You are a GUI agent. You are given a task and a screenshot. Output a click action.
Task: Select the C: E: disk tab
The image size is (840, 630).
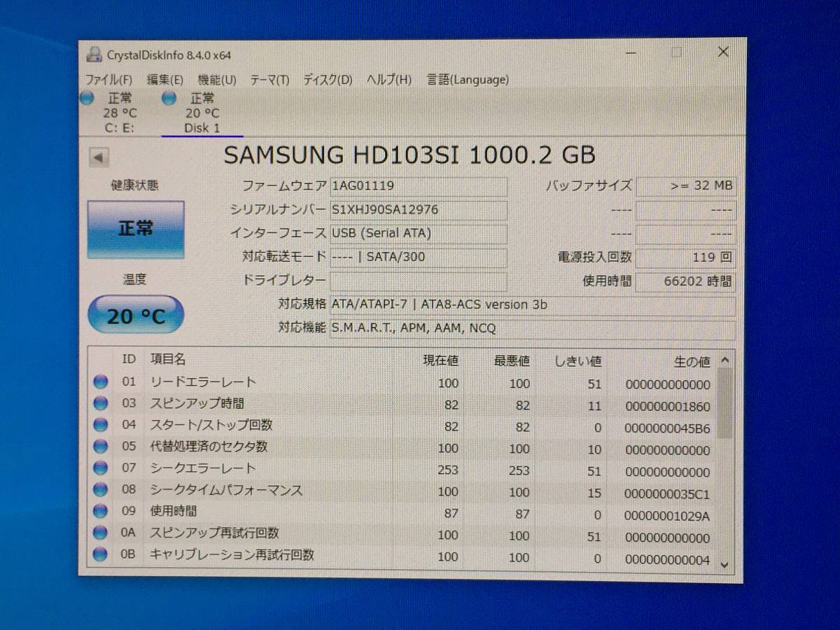tap(119, 113)
